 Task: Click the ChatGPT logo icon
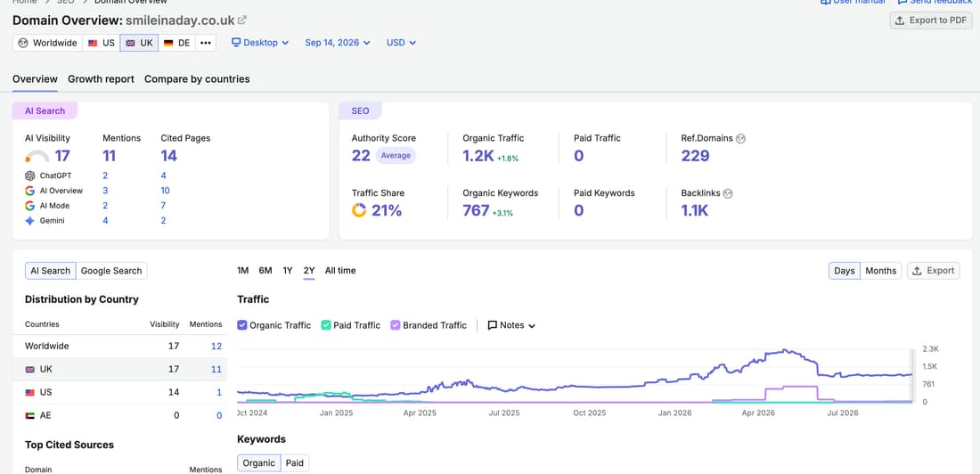click(x=29, y=176)
